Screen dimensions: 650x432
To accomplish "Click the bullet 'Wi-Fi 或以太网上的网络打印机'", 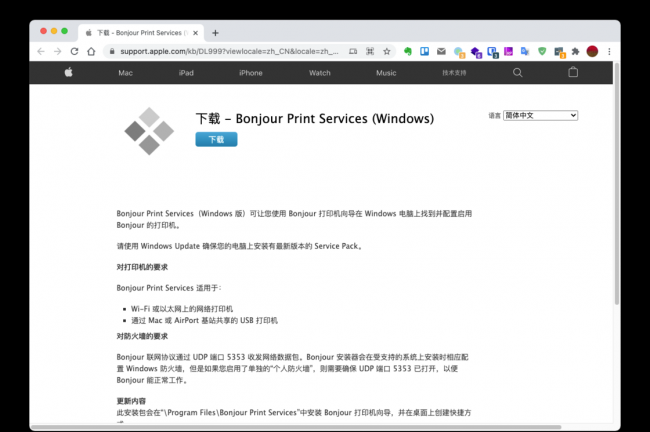I will 182,309.
